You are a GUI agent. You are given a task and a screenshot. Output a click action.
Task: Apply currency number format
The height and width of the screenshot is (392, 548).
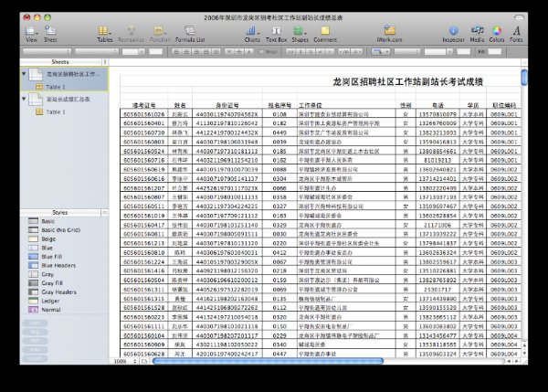(x=300, y=52)
